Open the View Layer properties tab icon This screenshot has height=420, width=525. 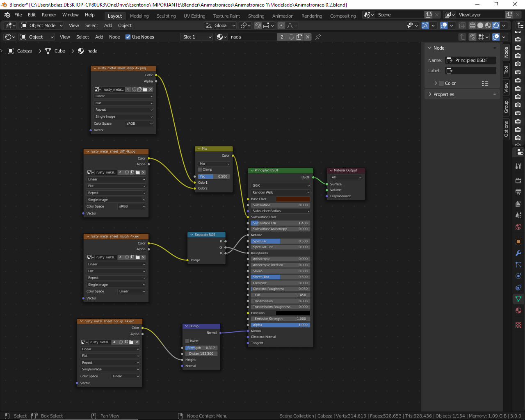tap(518, 203)
